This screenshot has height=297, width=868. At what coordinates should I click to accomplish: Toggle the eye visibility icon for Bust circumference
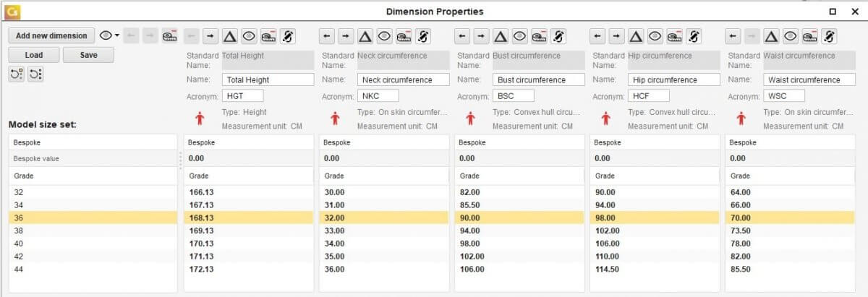click(x=520, y=35)
